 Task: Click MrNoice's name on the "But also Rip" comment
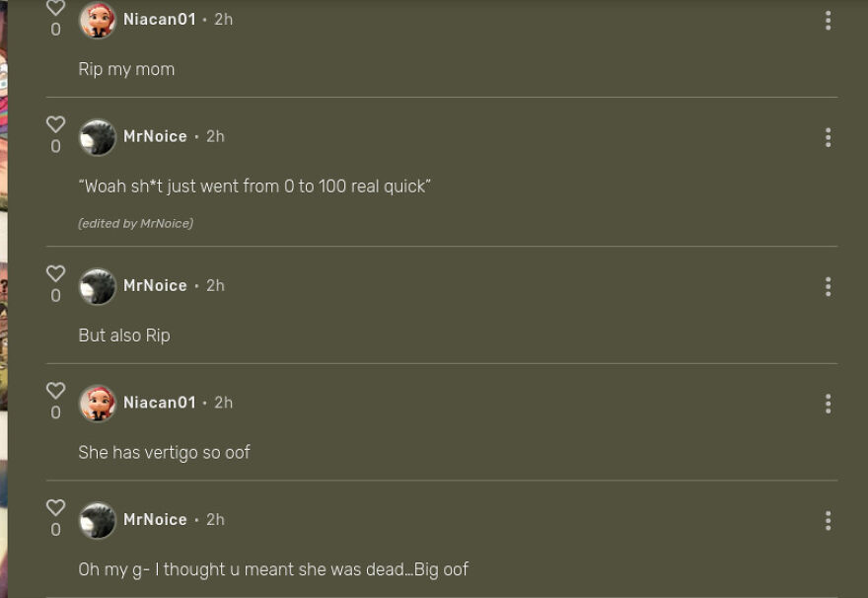[x=155, y=285]
